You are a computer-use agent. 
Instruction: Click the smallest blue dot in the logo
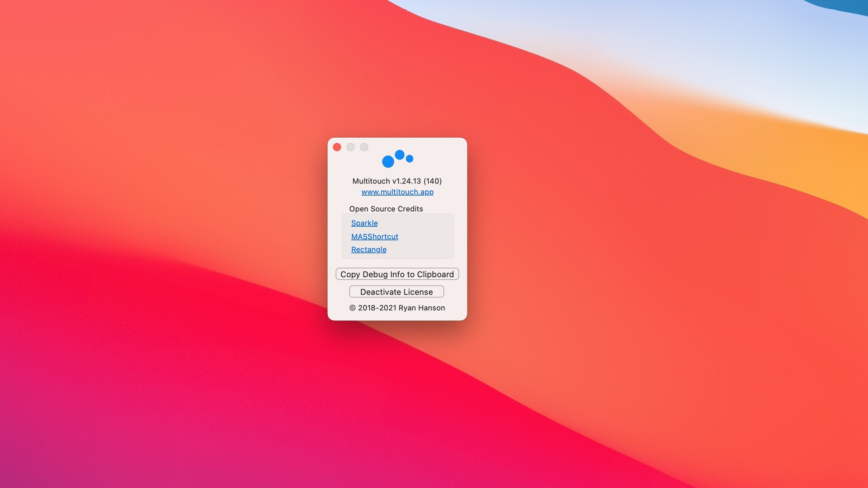(410, 159)
